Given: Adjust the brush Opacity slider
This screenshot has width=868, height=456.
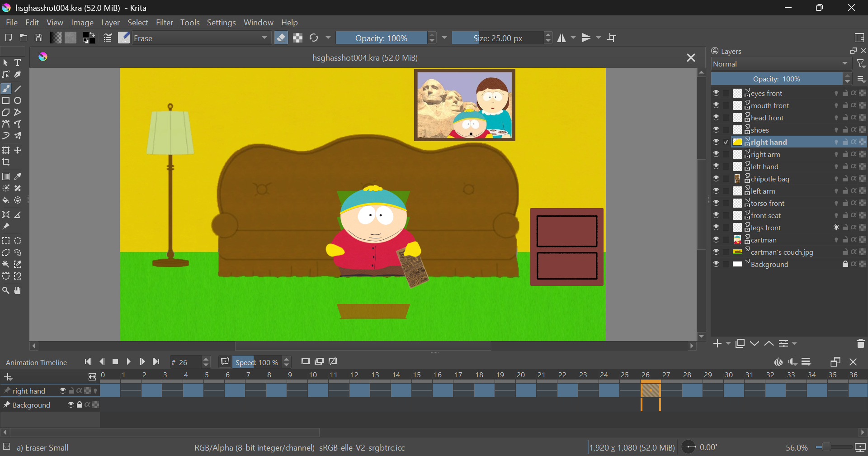Looking at the screenshot, I should (x=381, y=38).
